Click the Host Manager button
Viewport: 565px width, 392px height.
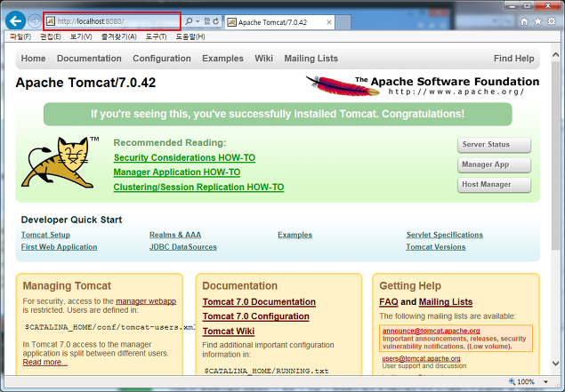coord(494,185)
